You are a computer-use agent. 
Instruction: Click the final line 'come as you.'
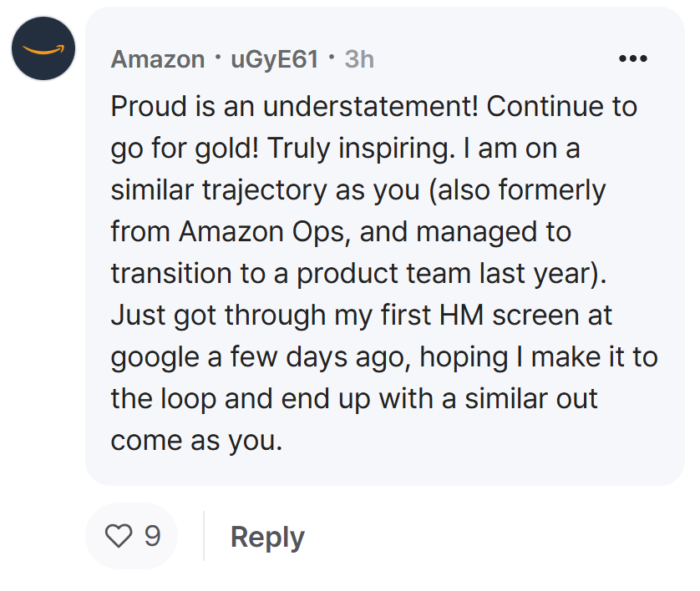(x=196, y=441)
